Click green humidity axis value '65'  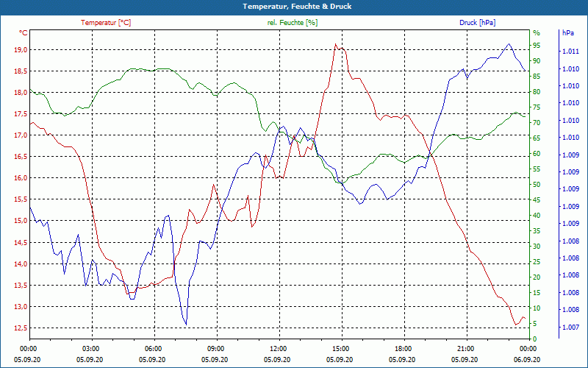click(537, 138)
